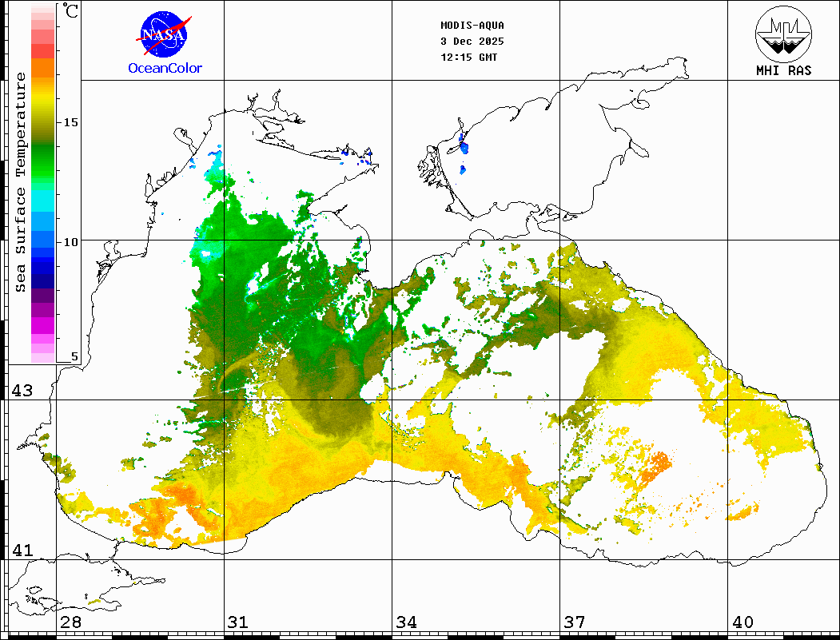This screenshot has height=640, width=840.
Task: Click the 10 tick label on color scale
Action: [x=71, y=241]
